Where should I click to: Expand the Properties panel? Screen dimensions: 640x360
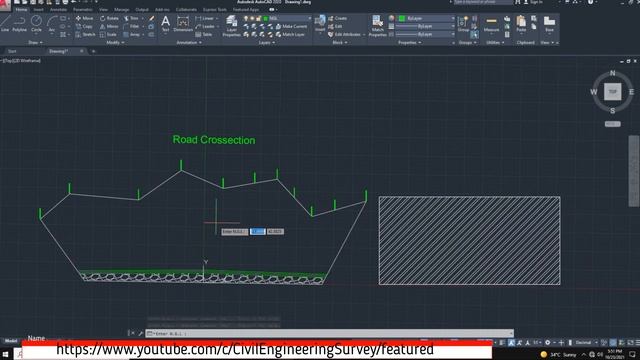click(x=409, y=42)
